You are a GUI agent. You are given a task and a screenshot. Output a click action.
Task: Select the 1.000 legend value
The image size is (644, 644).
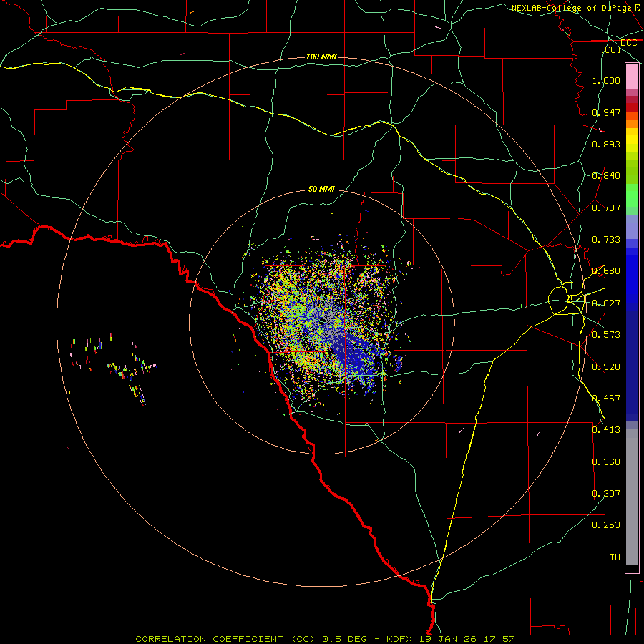point(606,80)
